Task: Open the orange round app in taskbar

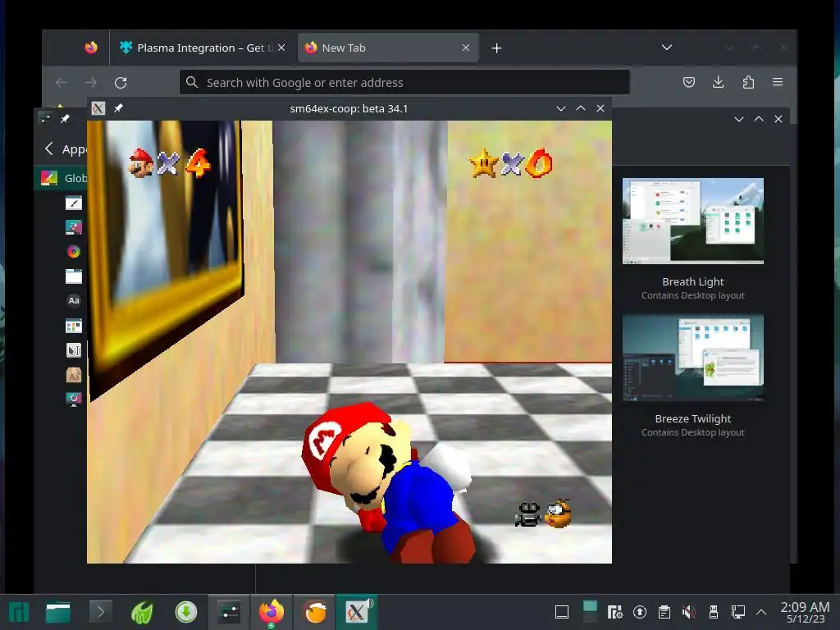Action: pos(315,612)
